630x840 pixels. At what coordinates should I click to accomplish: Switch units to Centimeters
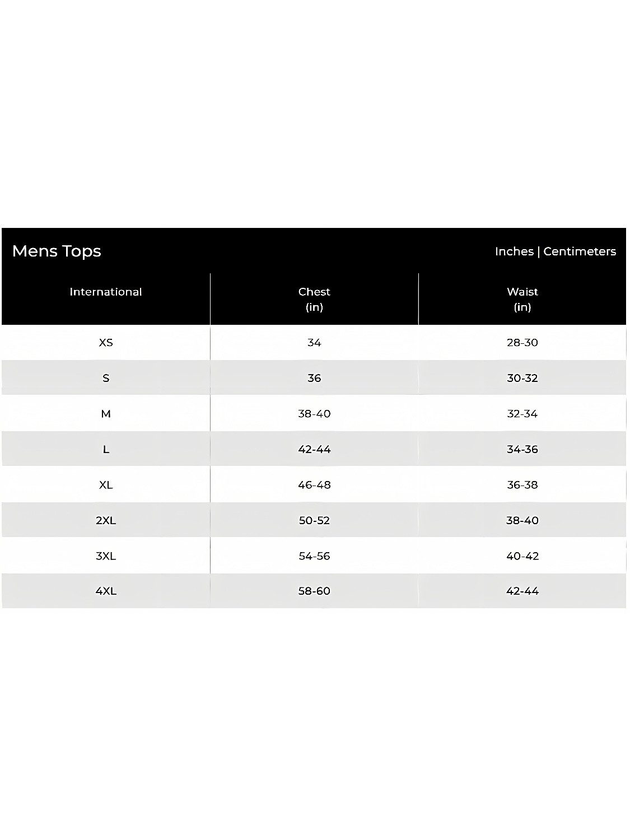(580, 251)
